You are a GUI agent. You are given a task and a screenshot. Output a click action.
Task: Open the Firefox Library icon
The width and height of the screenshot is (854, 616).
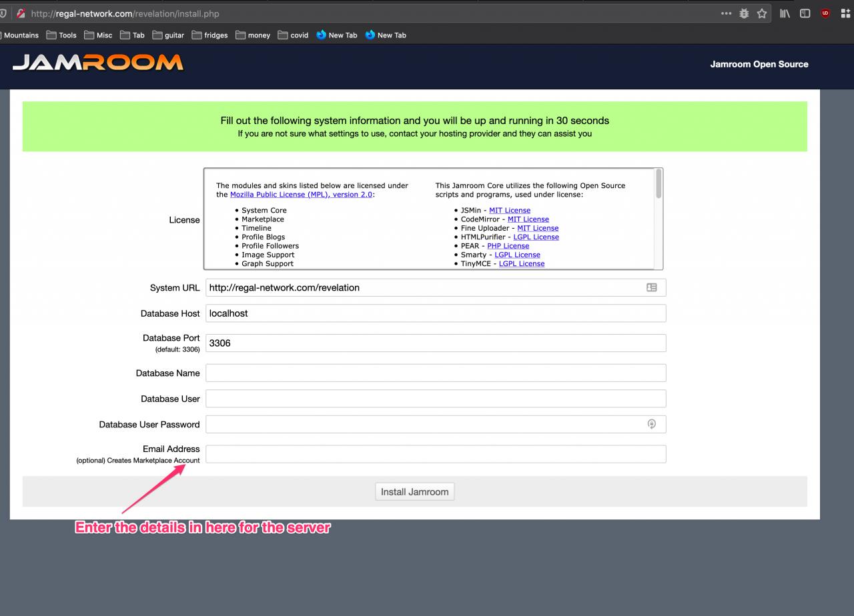pyautogui.click(x=785, y=13)
